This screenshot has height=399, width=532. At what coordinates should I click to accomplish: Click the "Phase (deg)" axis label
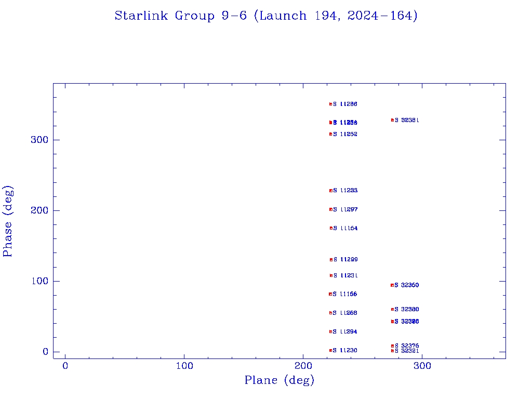point(8,221)
